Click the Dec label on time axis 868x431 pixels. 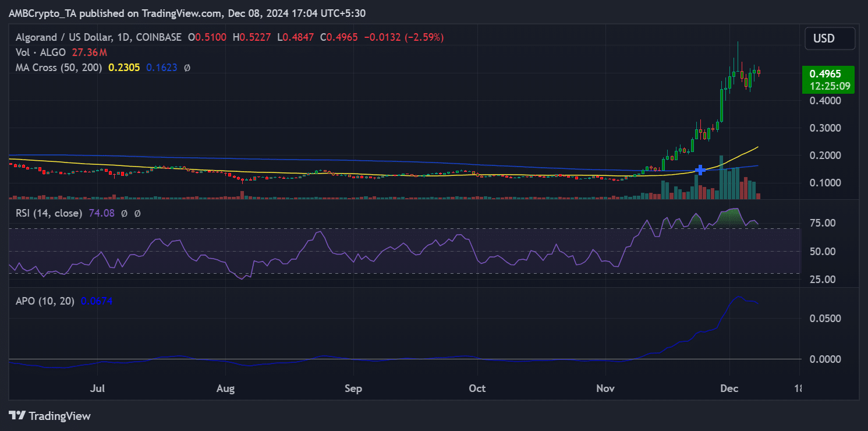click(x=729, y=388)
